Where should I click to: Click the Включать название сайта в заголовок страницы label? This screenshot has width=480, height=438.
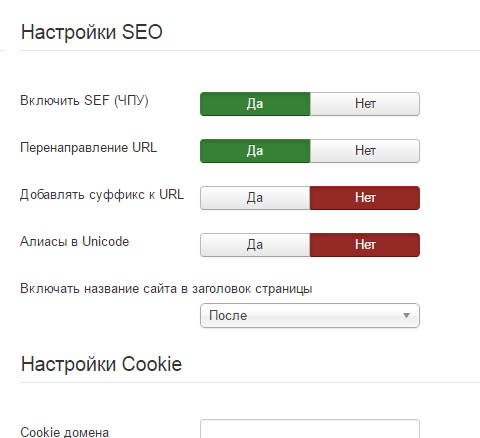coord(166,289)
